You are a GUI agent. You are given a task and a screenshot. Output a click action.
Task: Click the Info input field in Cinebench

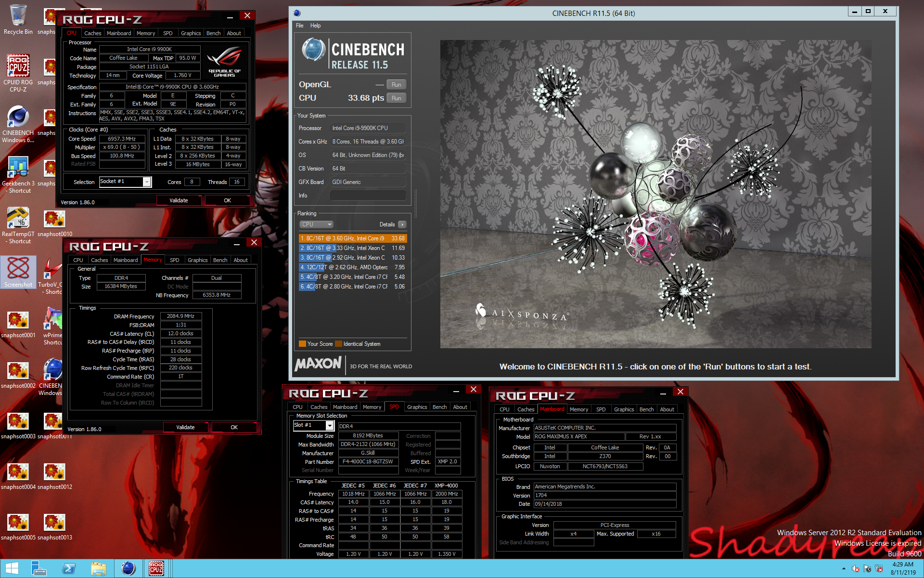tap(368, 196)
